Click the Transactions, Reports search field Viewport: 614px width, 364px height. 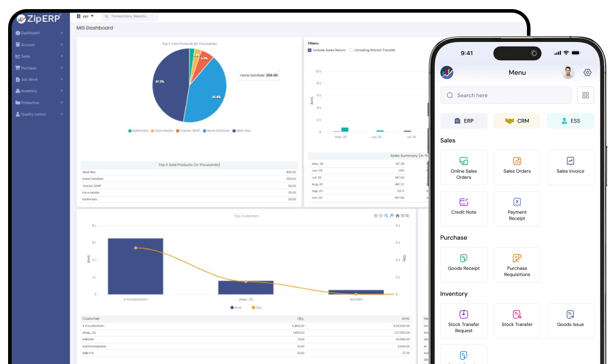130,16
